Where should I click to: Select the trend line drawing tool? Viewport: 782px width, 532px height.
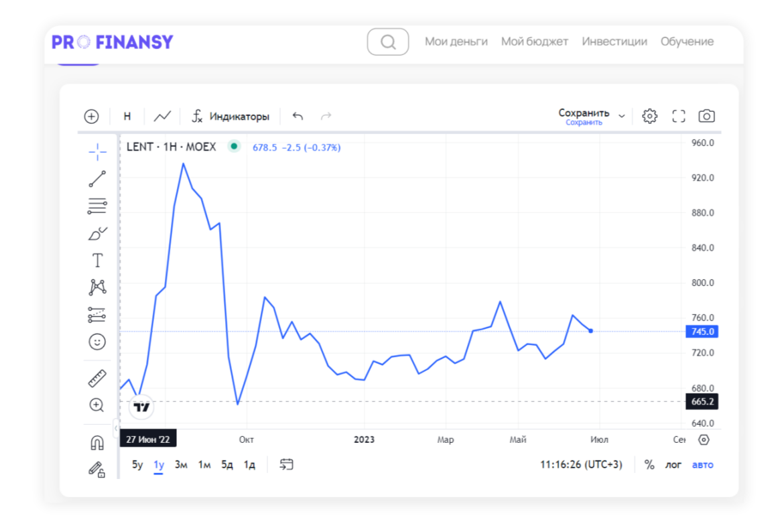coord(97,179)
